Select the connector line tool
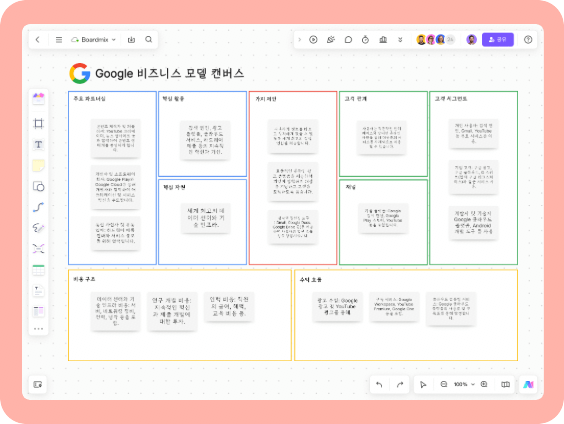Image resolution: width=564 pixels, height=424 pixels. click(x=38, y=207)
